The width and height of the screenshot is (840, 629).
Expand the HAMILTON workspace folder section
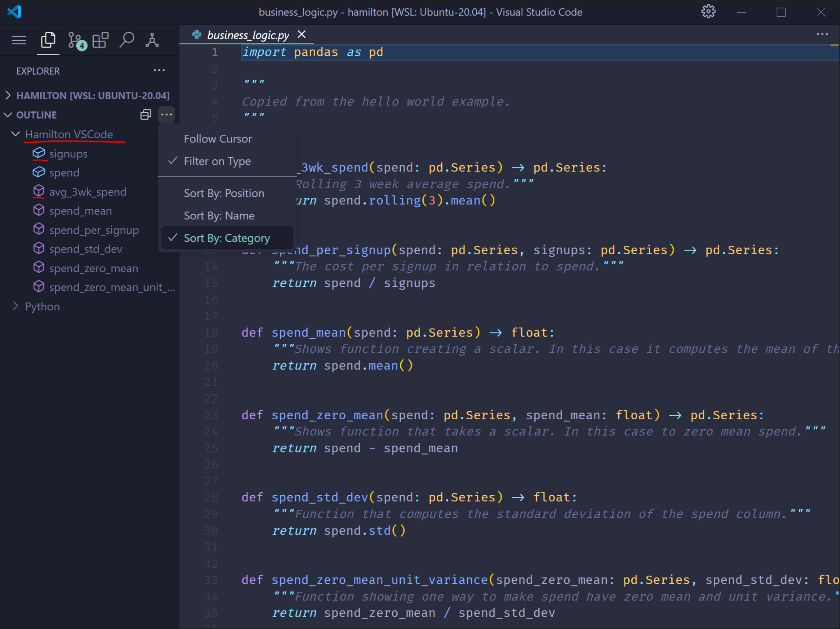coord(93,95)
